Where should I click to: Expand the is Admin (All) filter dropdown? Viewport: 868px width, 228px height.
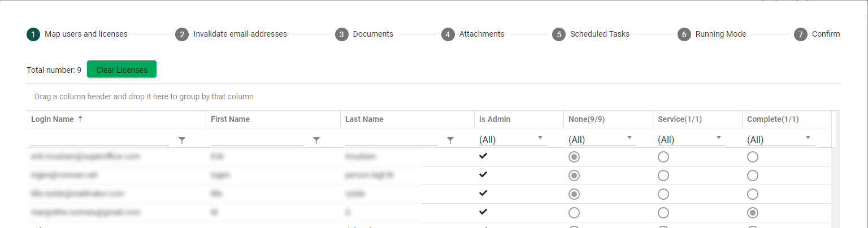[x=513, y=139]
